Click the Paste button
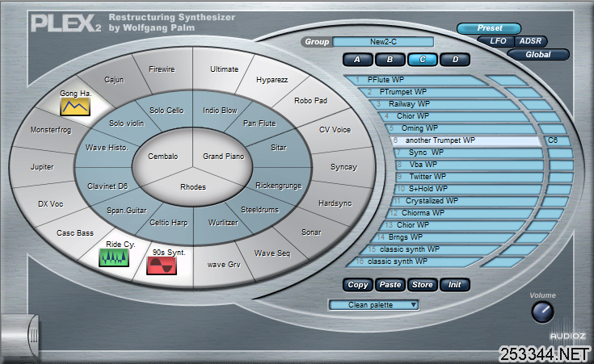The width and height of the screenshot is (594, 364). click(390, 285)
